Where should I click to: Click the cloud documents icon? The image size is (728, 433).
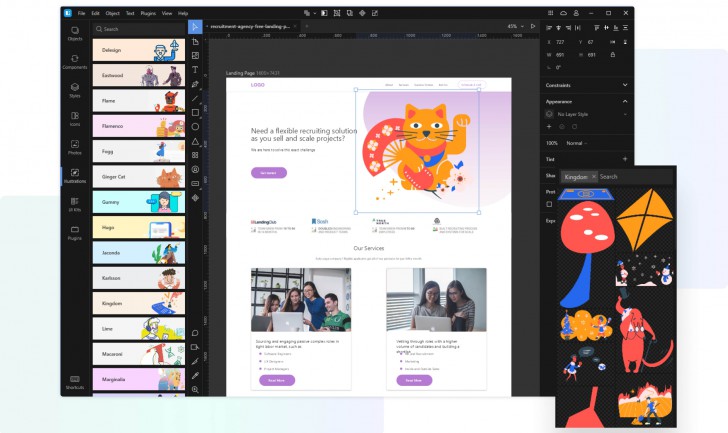tap(563, 13)
